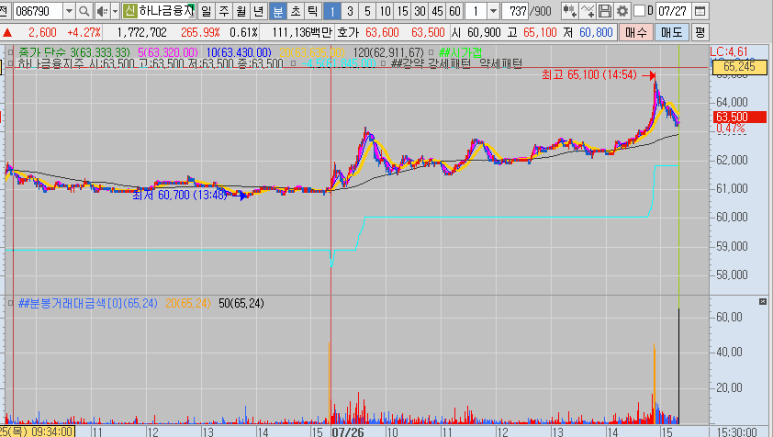Click the add candlestick chart icon

pos(569,11)
